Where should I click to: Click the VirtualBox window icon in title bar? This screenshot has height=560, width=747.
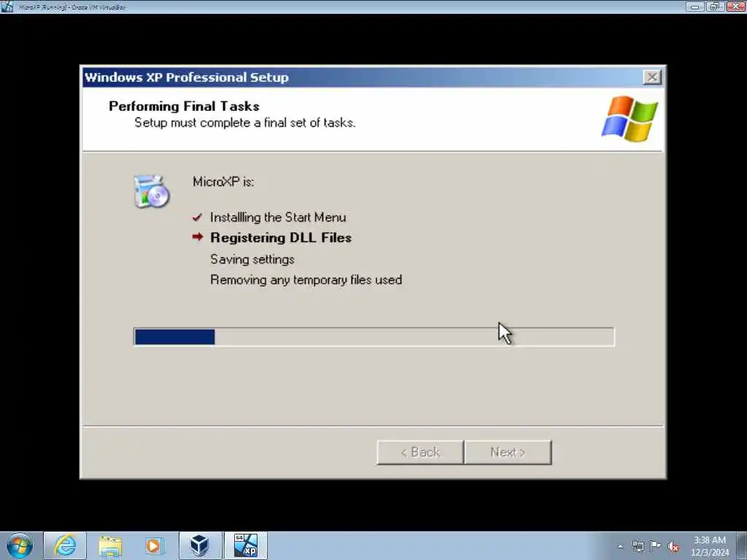tap(7, 7)
